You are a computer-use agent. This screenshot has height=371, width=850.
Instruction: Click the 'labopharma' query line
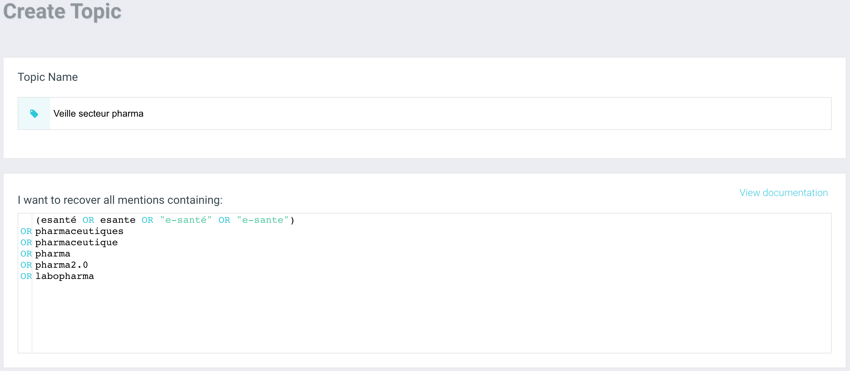65,276
